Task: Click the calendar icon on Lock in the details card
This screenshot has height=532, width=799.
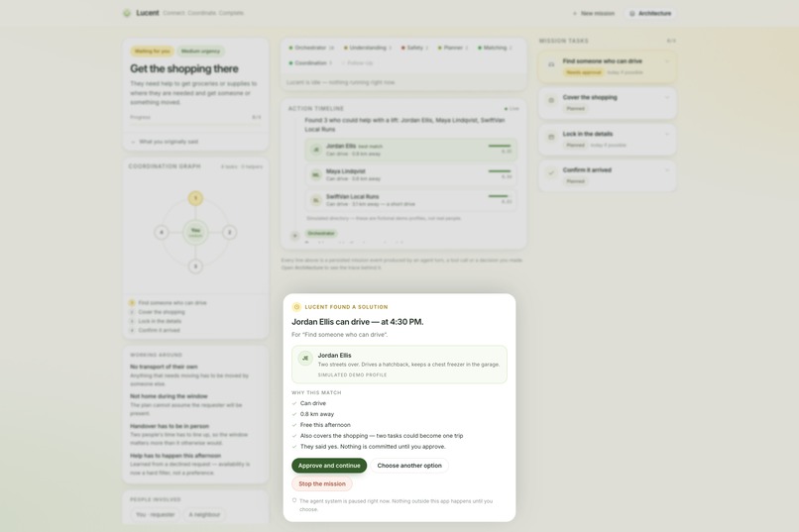Action: pos(551,137)
